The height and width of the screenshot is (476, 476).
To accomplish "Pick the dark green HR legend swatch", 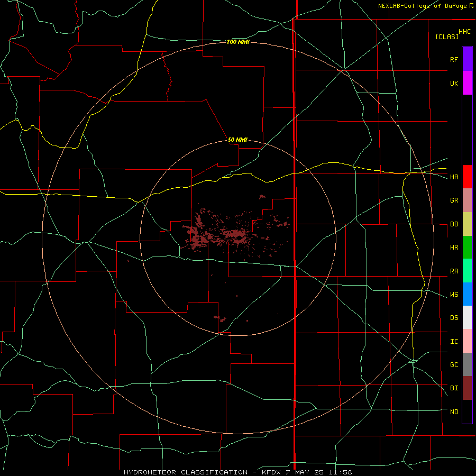I will click(467, 248).
